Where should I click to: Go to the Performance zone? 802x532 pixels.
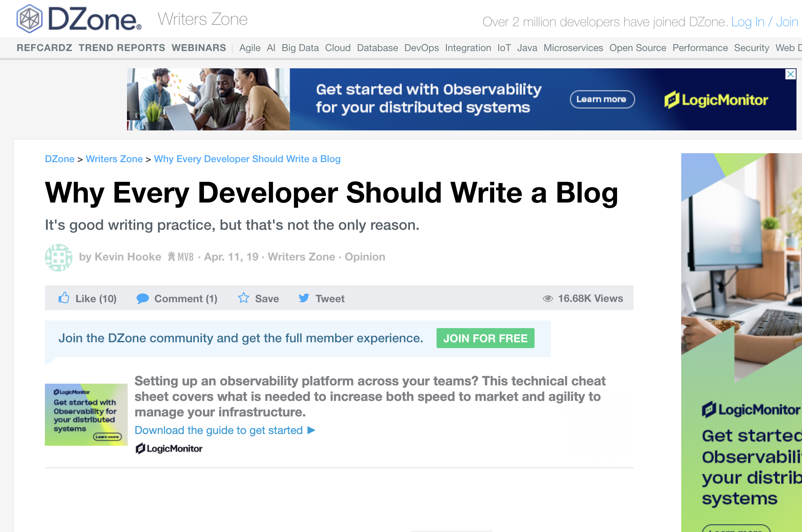tap(700, 48)
